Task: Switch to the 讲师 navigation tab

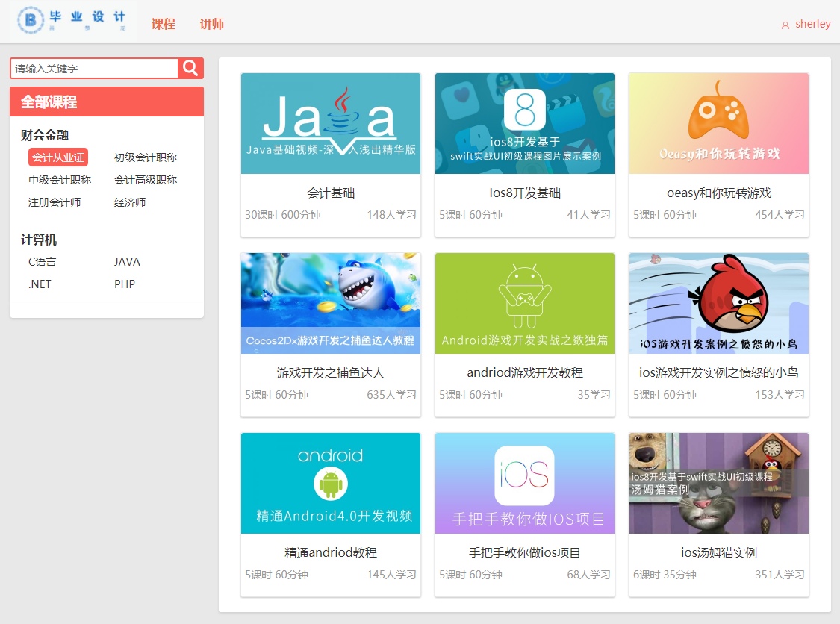Action: pos(212,24)
